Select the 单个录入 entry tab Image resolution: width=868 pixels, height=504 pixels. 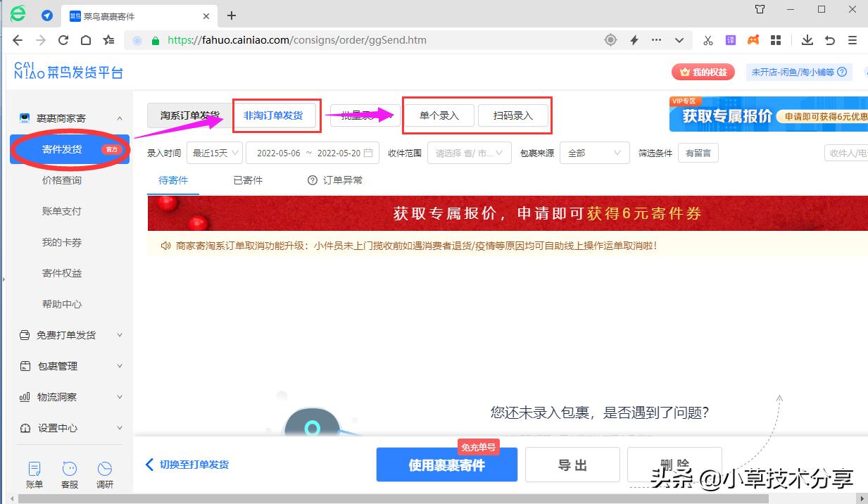click(x=439, y=115)
